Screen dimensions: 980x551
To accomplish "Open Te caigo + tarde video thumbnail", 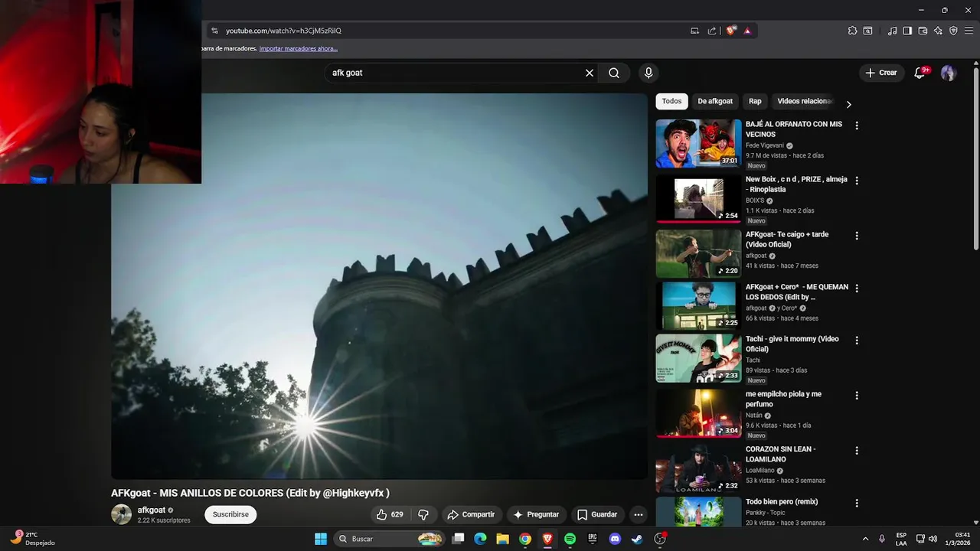I will pyautogui.click(x=698, y=253).
